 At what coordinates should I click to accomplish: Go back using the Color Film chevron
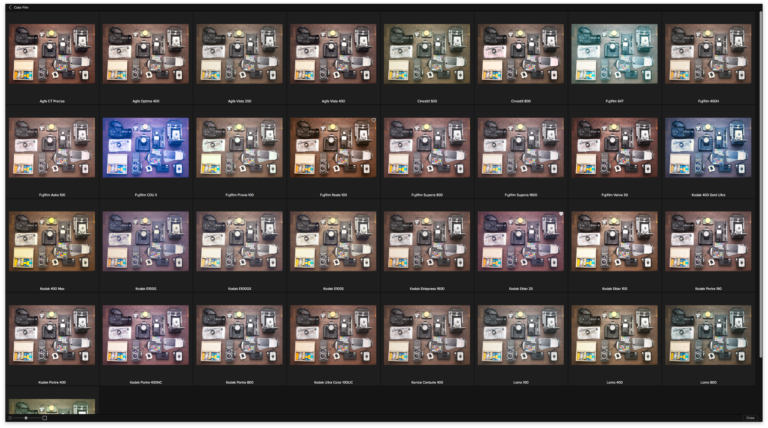pos(10,7)
